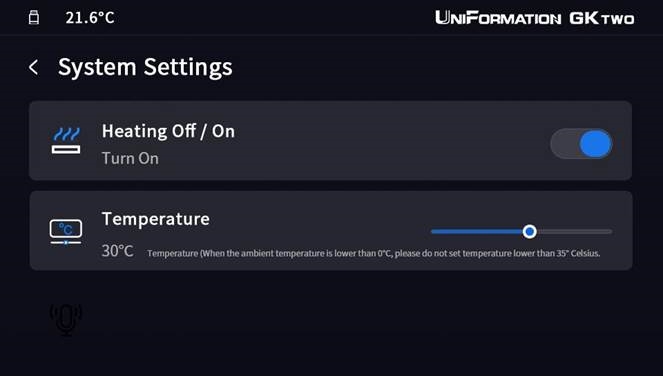Tap the faint microphone icon
The height and width of the screenshot is (376, 663).
point(66,319)
